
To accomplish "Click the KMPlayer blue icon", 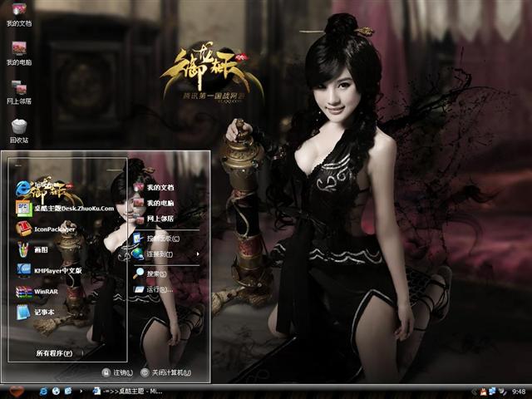I will coord(23,269).
